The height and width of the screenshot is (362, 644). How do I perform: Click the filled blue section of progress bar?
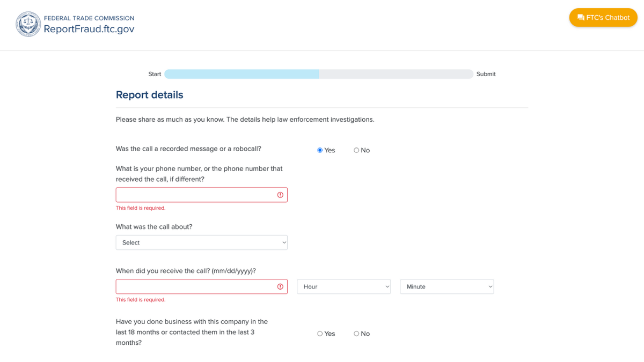[241, 74]
